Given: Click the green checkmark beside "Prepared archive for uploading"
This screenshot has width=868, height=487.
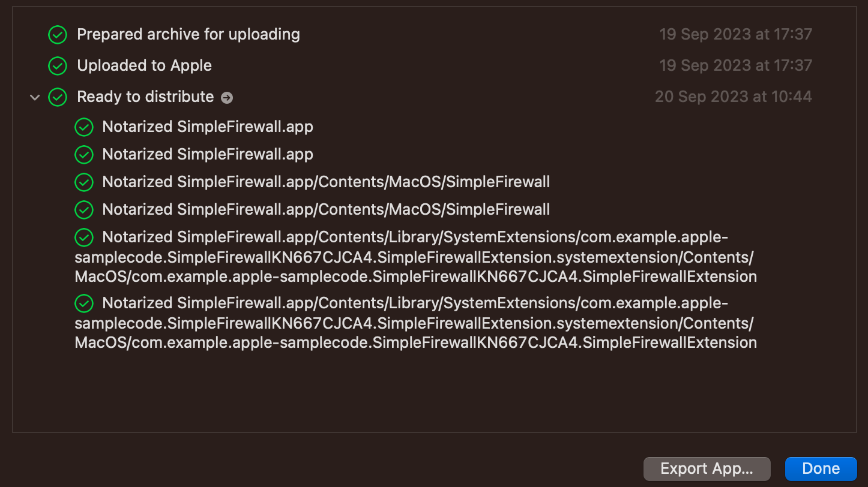Looking at the screenshot, I should pos(57,35).
